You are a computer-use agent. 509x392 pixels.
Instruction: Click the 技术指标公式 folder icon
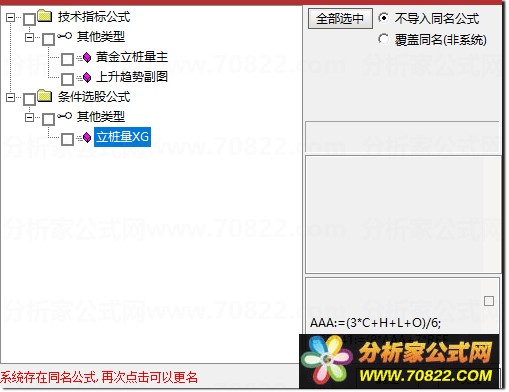click(45, 16)
